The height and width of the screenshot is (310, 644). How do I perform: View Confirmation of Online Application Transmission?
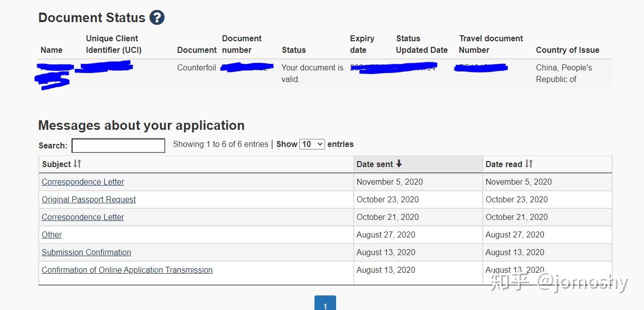(x=127, y=270)
